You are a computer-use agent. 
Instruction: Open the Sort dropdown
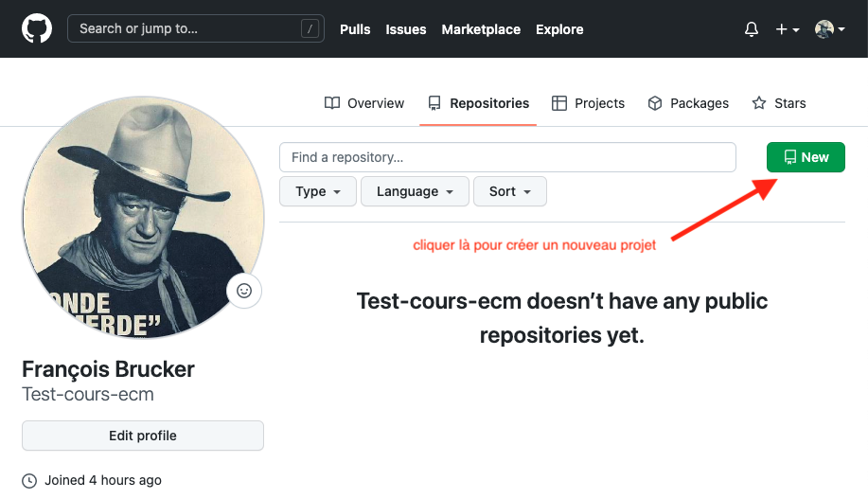coord(509,191)
